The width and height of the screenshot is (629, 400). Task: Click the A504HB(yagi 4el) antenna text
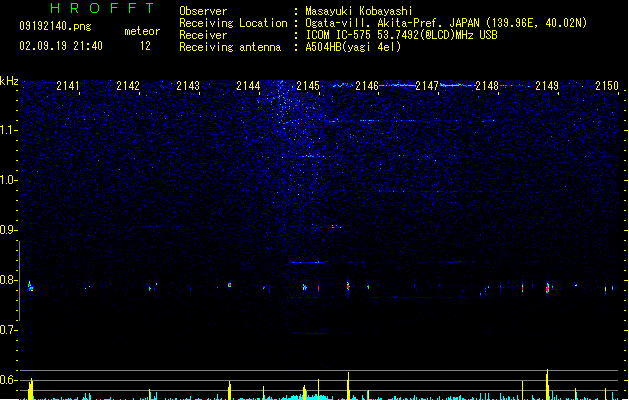click(353, 47)
